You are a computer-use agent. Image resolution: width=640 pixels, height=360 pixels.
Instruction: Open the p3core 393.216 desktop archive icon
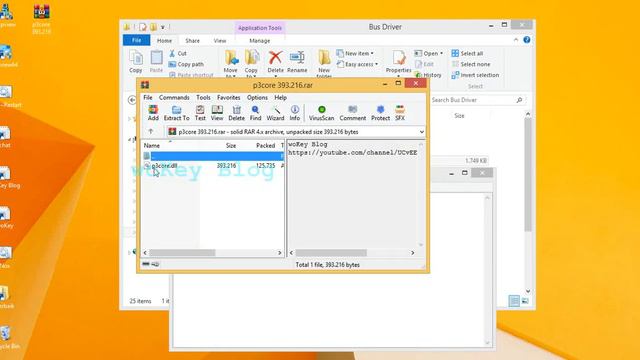coord(42,18)
